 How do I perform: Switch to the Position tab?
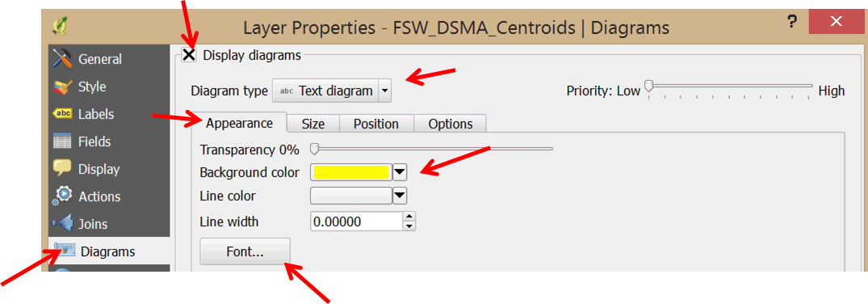(376, 124)
